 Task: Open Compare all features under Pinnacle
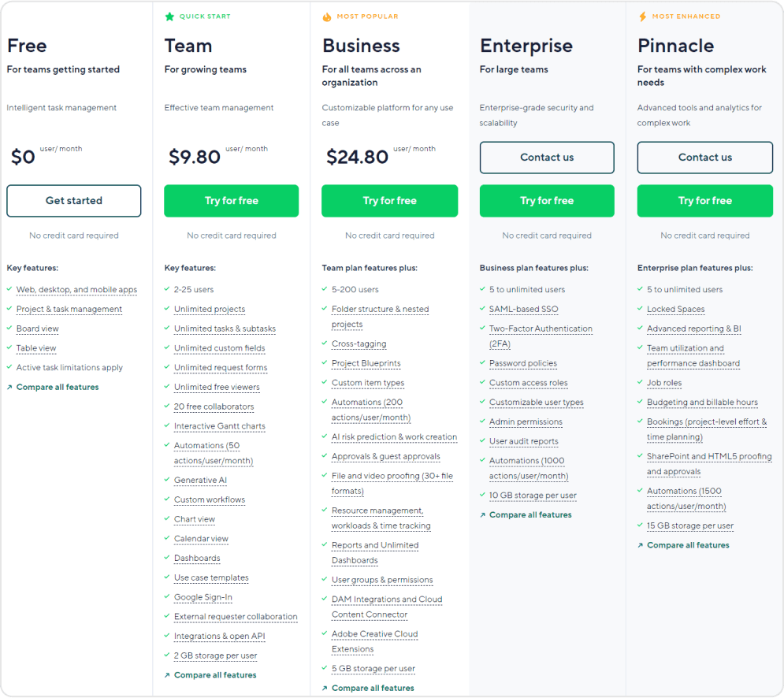click(x=688, y=545)
